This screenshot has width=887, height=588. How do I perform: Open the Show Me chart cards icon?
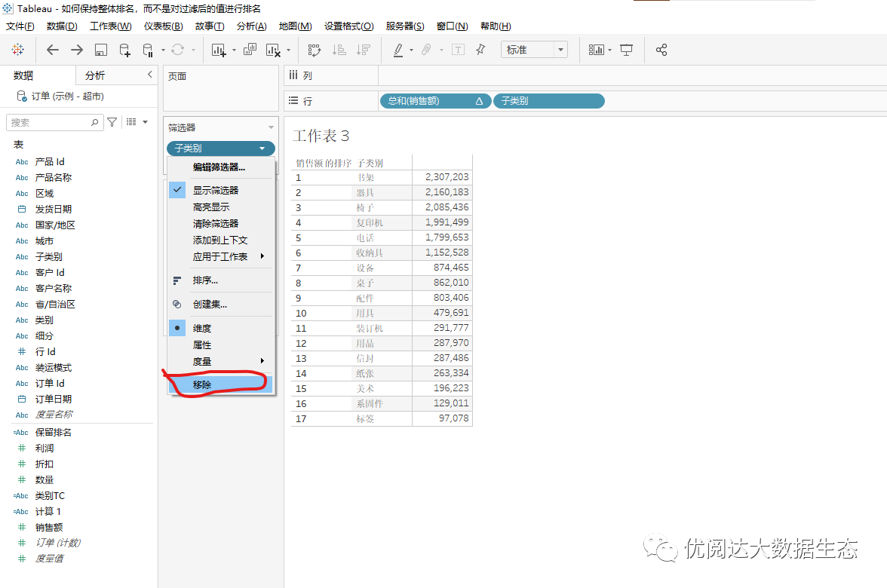point(596,50)
